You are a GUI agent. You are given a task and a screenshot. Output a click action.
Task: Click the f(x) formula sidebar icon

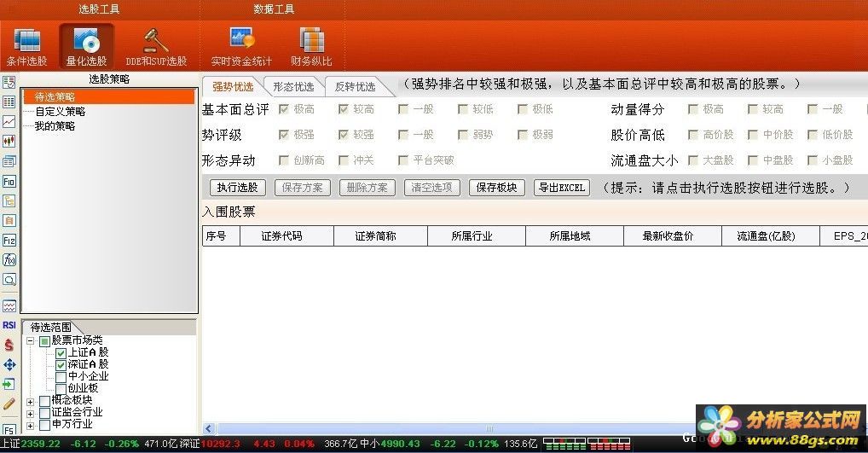pos(9,259)
